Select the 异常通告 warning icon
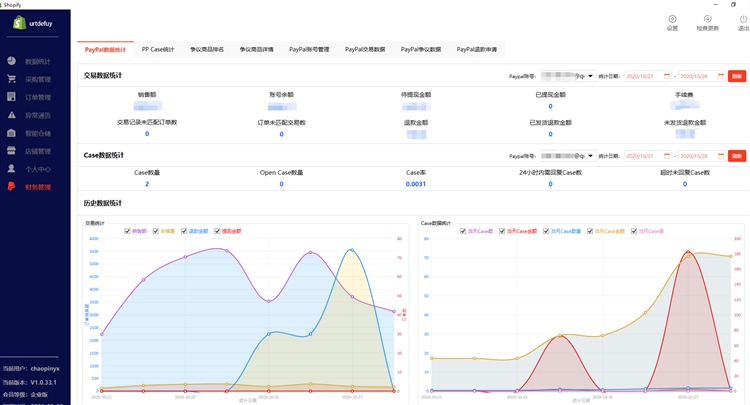This screenshot has height=405, width=750. pos(12,115)
